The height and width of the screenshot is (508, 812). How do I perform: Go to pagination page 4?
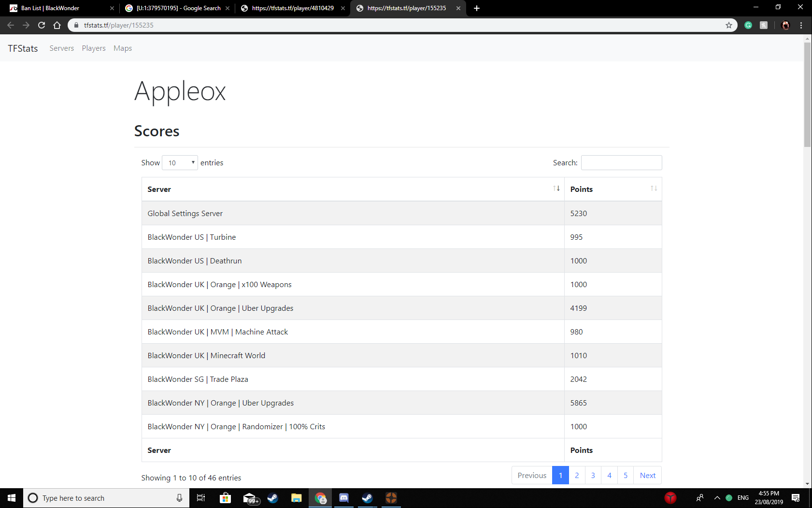tap(609, 475)
